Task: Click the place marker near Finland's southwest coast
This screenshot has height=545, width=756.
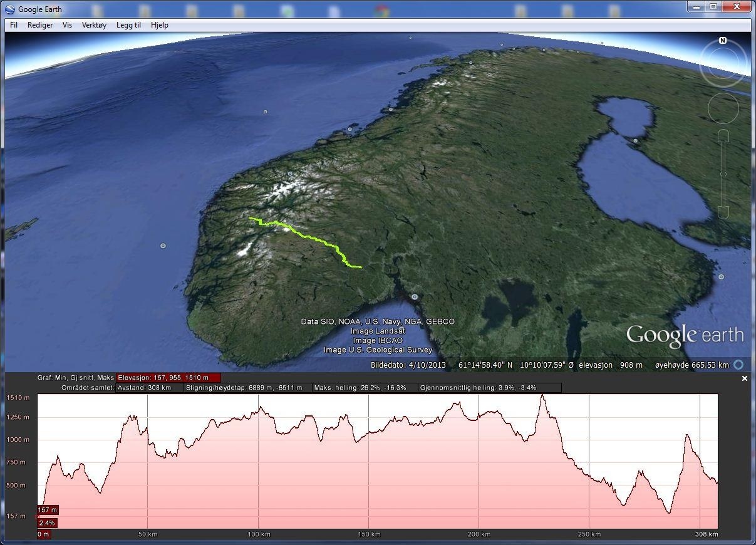Action: (721, 277)
